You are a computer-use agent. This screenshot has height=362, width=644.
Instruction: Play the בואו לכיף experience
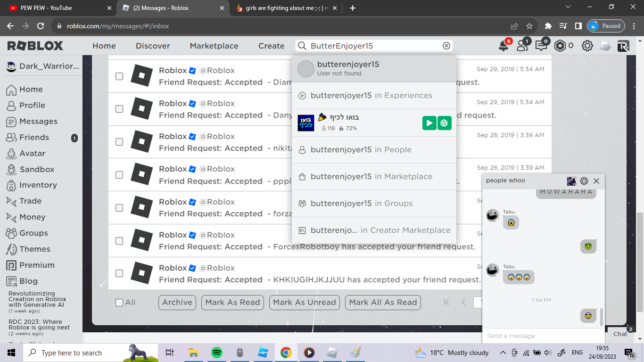(429, 123)
